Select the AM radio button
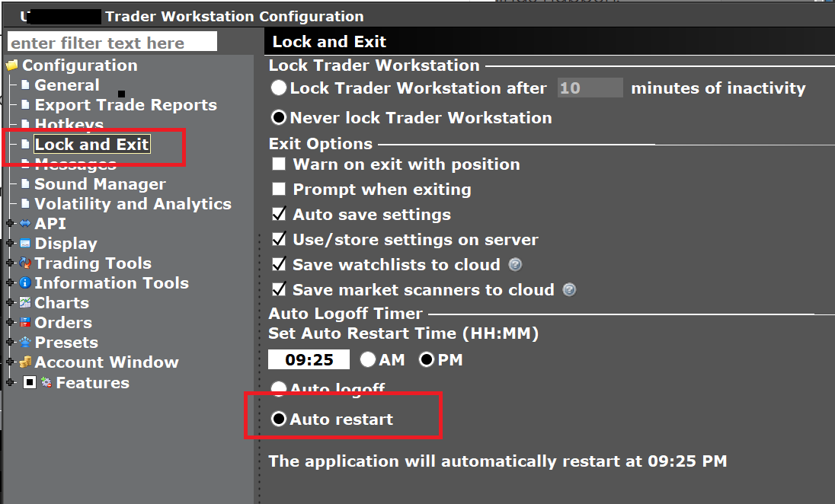This screenshot has width=835, height=504. [x=367, y=360]
